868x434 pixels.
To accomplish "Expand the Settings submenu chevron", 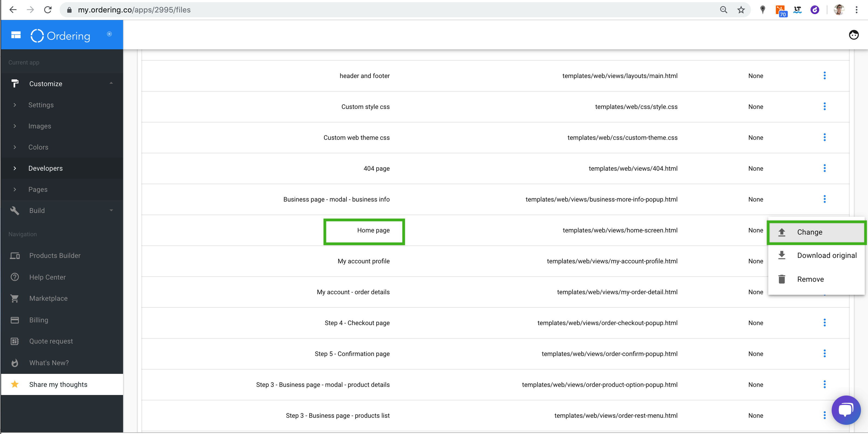I will click(x=15, y=105).
